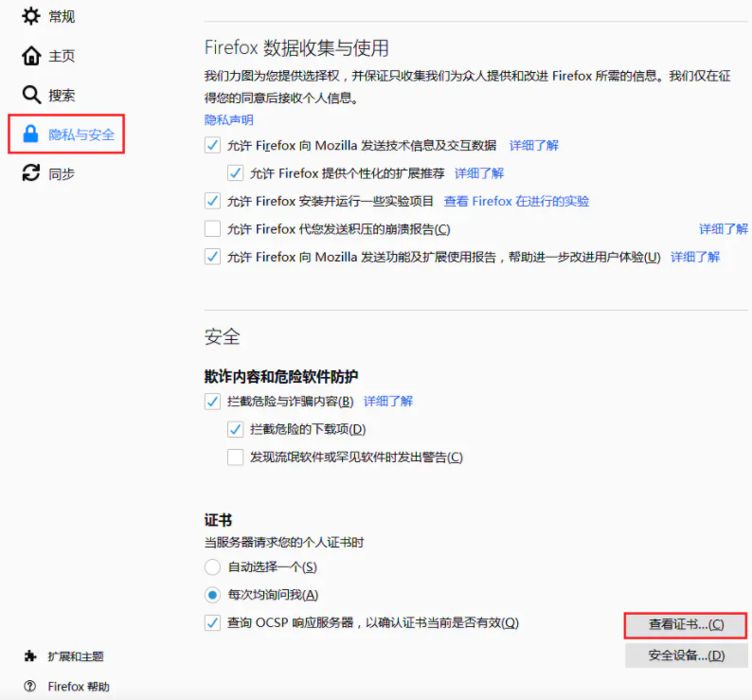Uncheck 允许 Firefox 向 Mozilla 发送技术信息及交互数据
This screenshot has height=700, width=752.
212,145
